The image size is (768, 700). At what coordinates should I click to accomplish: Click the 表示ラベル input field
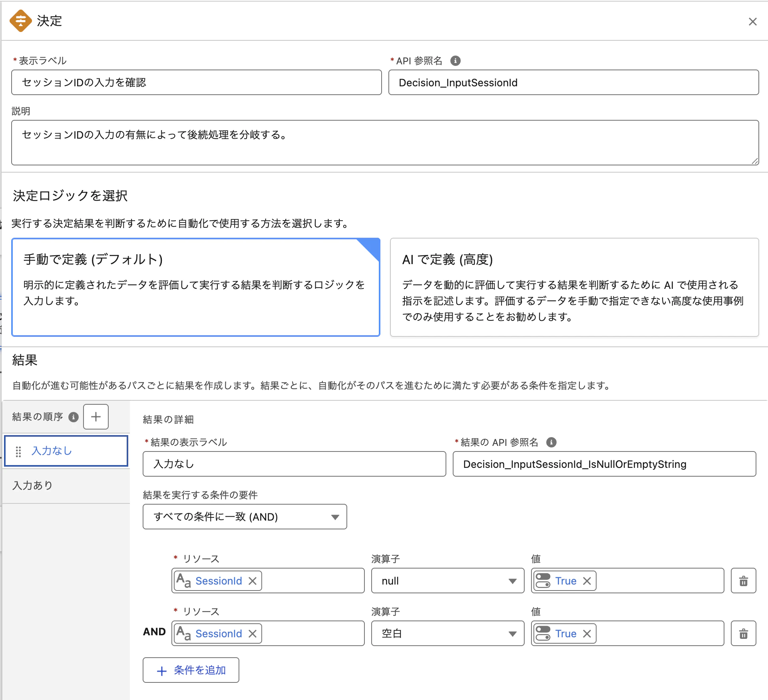point(197,83)
